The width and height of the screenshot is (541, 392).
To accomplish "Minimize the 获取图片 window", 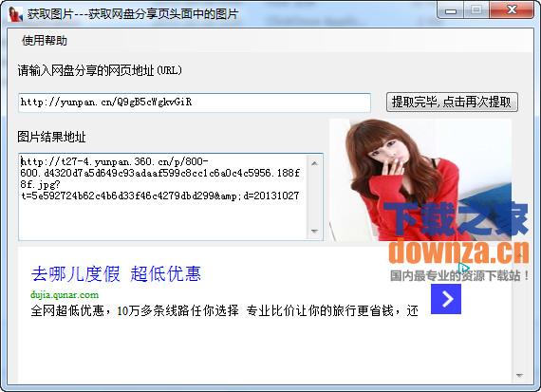I will click(451, 11).
